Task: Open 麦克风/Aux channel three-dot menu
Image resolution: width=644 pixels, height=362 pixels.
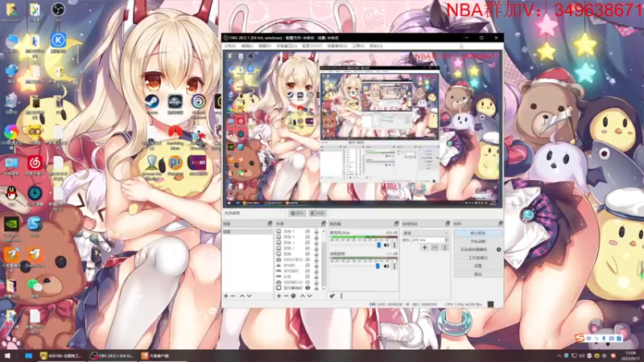Action: click(x=394, y=245)
